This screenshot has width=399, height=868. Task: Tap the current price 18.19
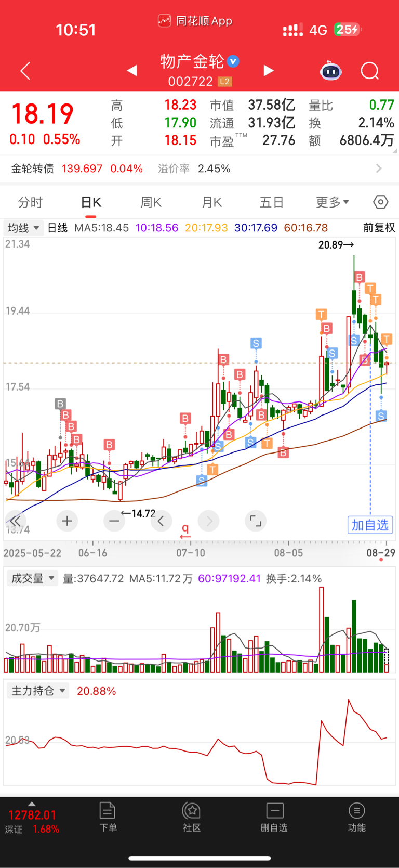43,113
